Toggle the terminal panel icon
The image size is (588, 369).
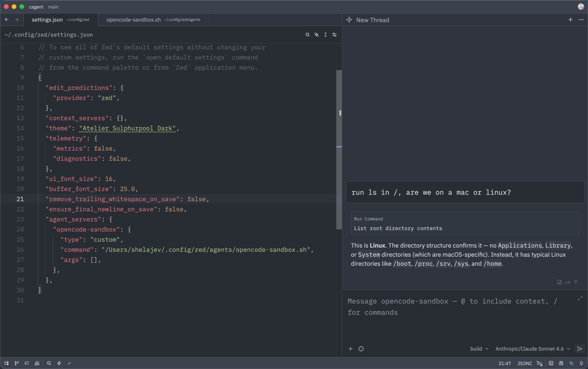point(551,363)
